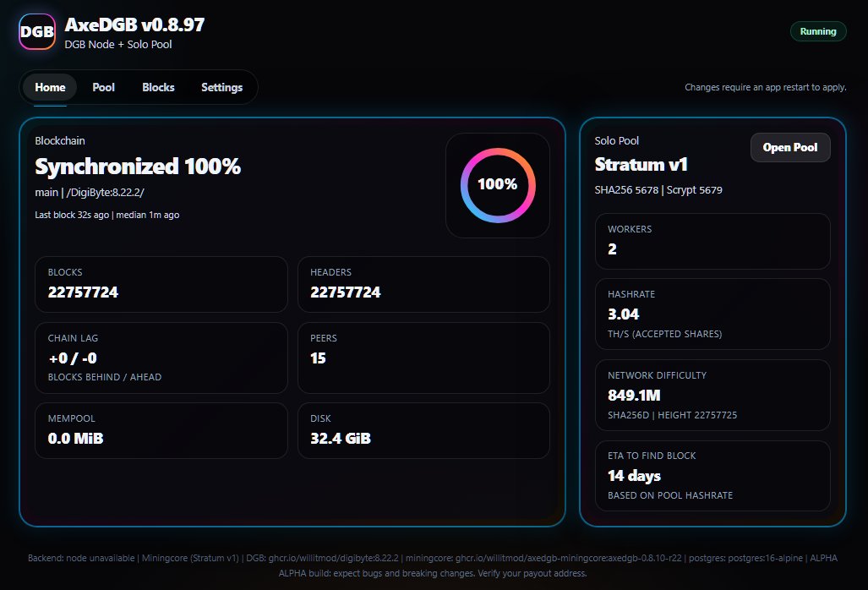Click the BLOCKS value 22757724

point(83,292)
